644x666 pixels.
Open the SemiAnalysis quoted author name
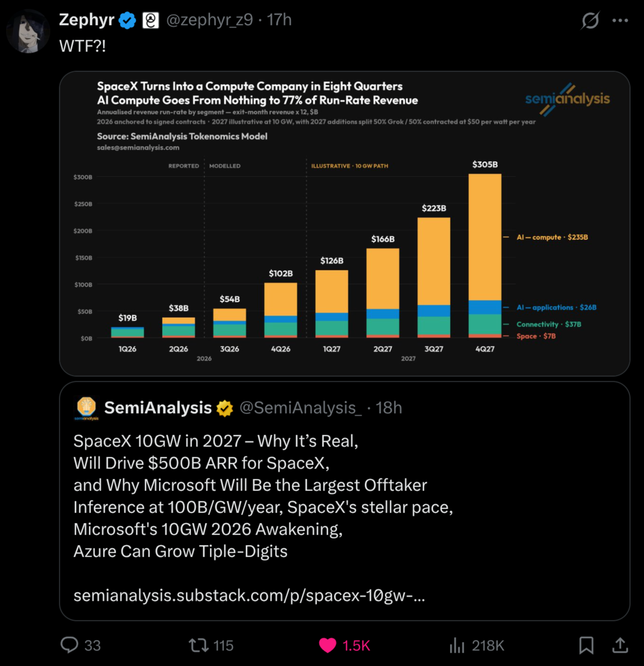[158, 408]
